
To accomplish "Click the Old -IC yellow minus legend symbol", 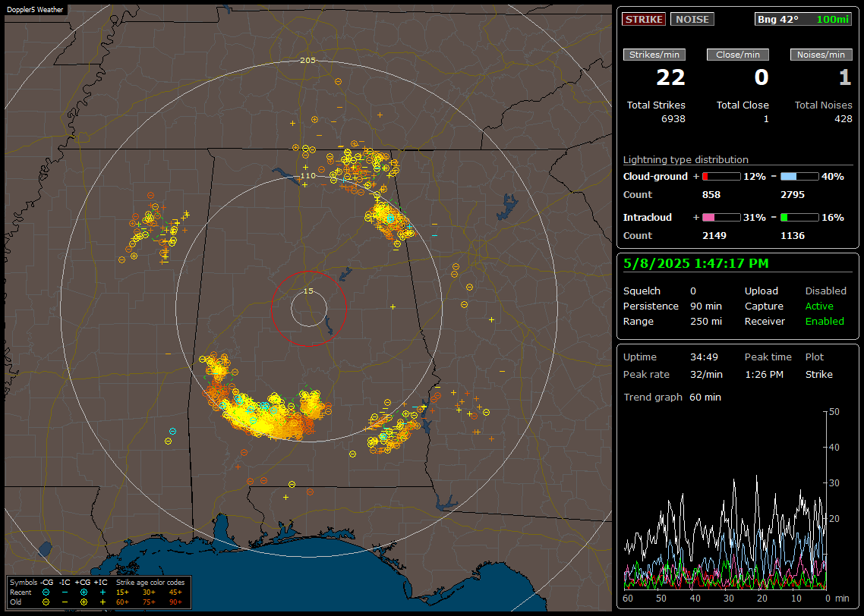I will coord(65,602).
